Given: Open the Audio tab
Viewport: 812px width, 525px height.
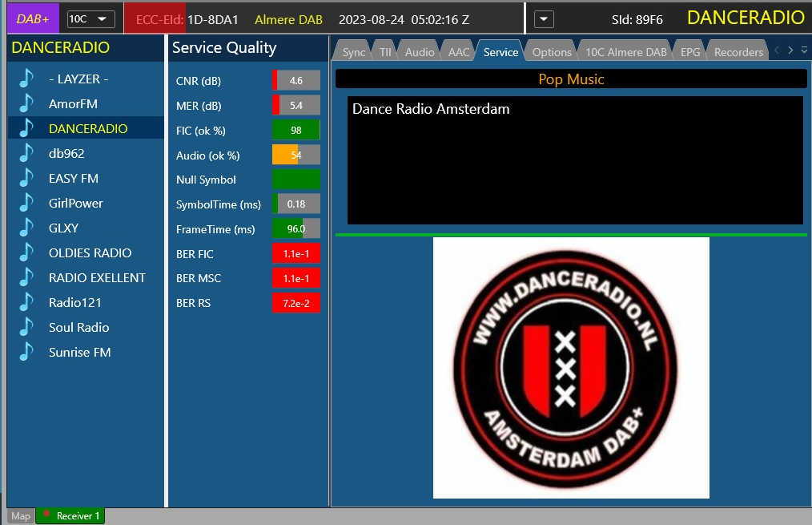Looking at the screenshot, I should [420, 52].
